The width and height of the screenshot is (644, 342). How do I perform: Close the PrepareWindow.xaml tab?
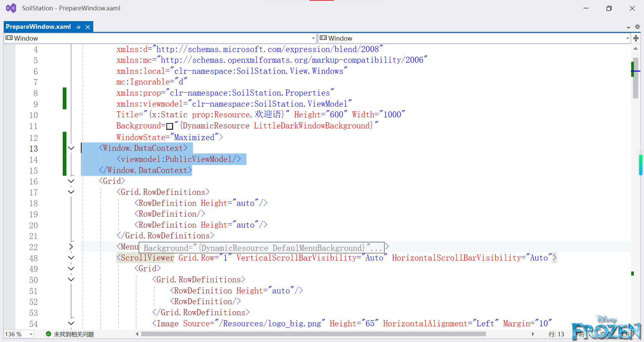coord(88,27)
